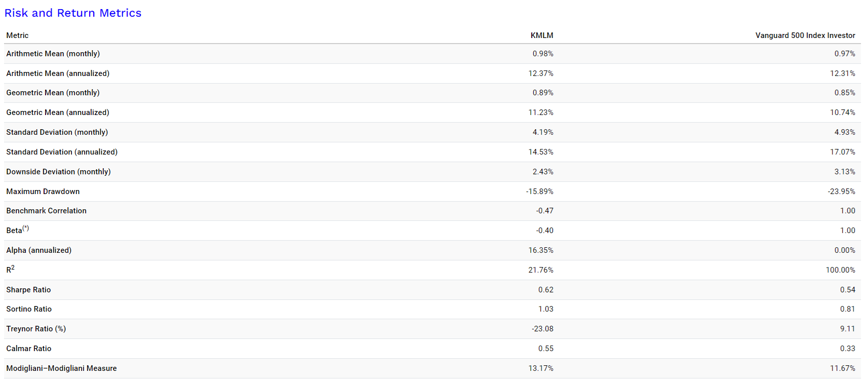This screenshot has width=868, height=380.
Task: Click the Metric column header
Action: click(x=17, y=35)
